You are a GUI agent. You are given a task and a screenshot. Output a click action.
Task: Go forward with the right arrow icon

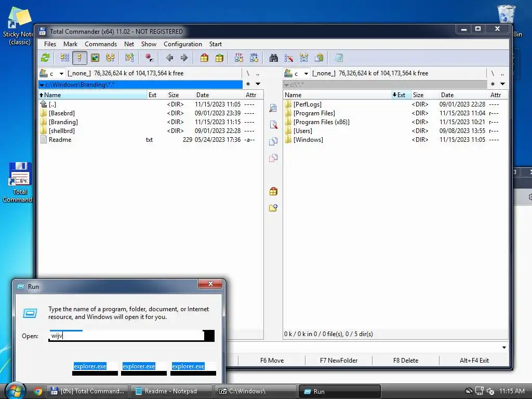(184, 58)
